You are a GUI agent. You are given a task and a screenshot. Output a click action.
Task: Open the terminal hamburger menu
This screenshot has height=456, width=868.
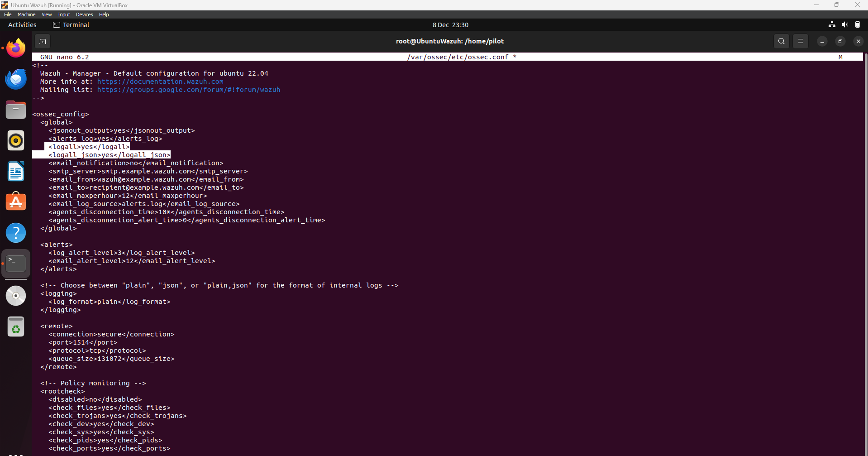(800, 41)
